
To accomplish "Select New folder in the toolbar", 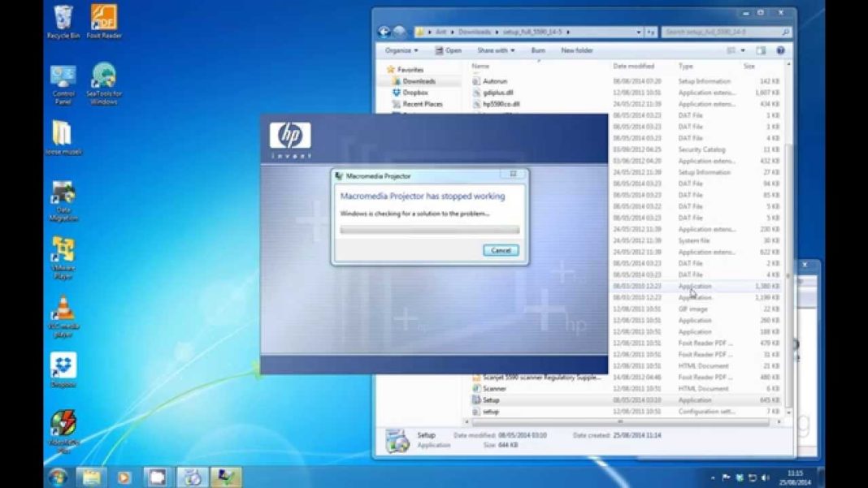I will click(x=575, y=50).
